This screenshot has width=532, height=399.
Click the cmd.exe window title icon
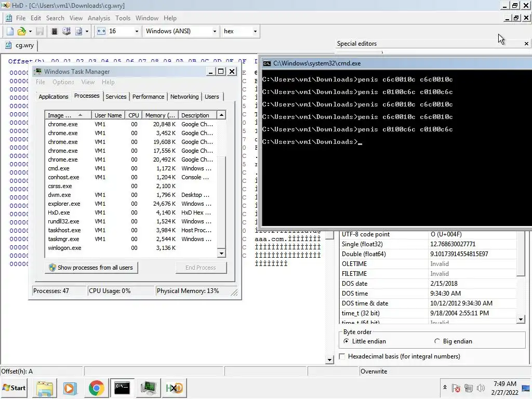tap(267, 63)
